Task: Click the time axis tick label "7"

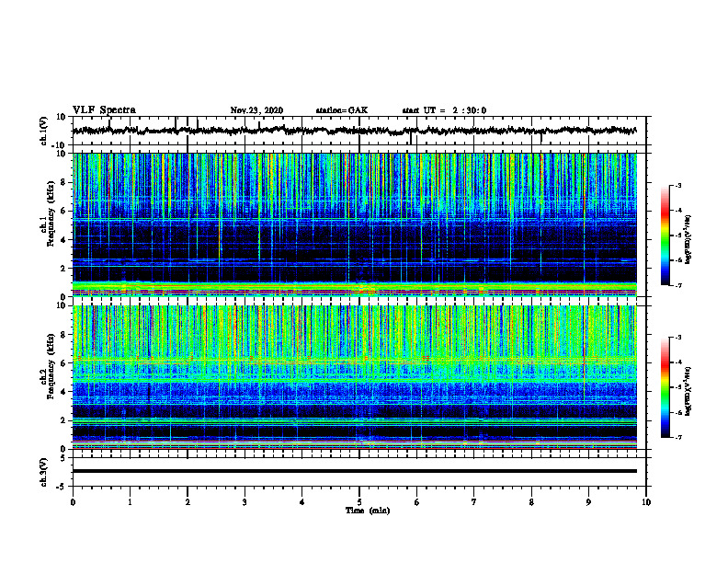Action: pyautogui.click(x=474, y=502)
